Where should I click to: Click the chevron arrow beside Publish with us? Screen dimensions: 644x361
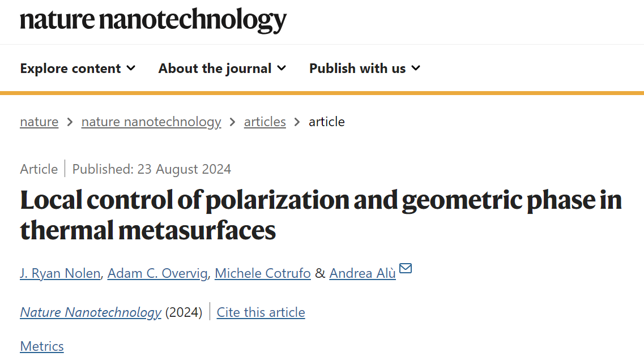tap(416, 68)
